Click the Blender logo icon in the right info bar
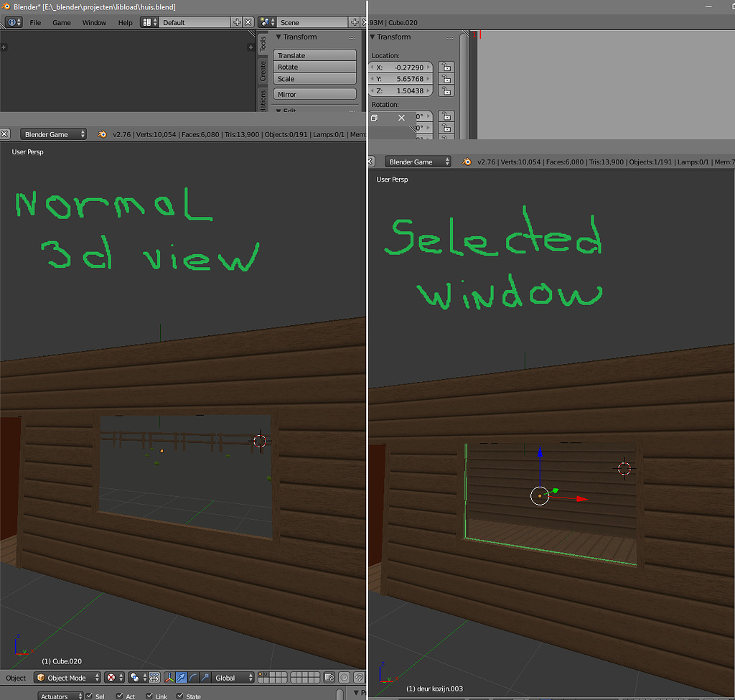The image size is (735, 700). [467, 162]
